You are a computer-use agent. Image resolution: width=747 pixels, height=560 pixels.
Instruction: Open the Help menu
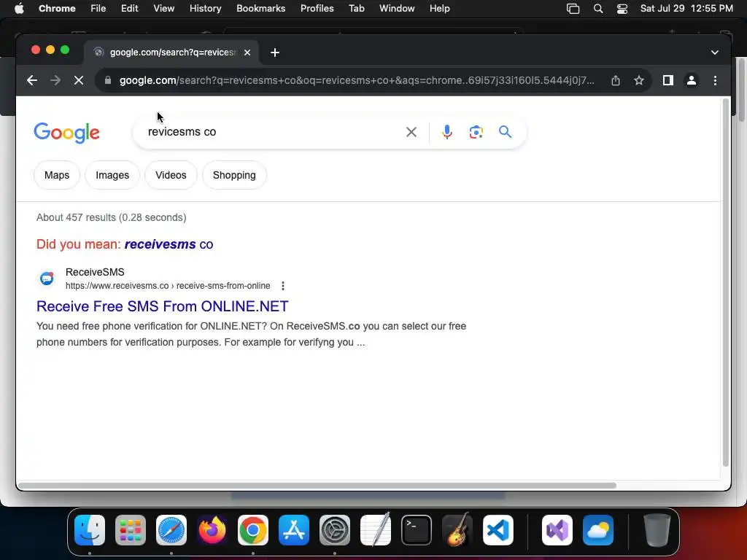point(439,9)
